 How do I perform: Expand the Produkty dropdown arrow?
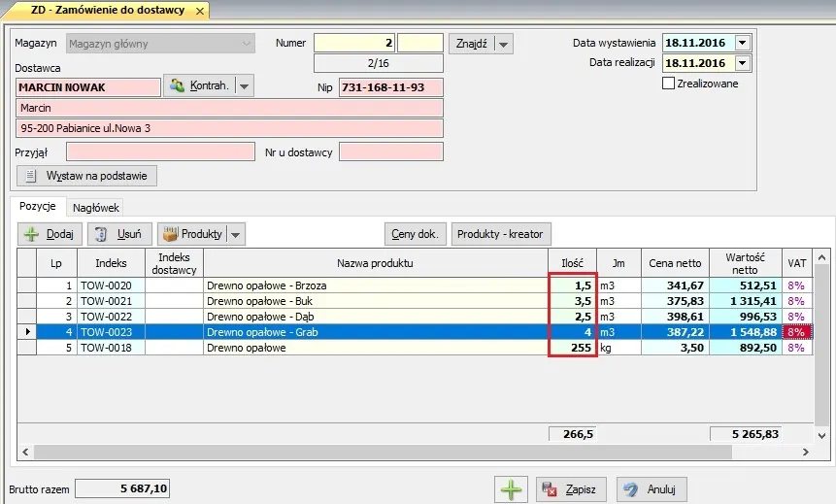click(x=236, y=234)
